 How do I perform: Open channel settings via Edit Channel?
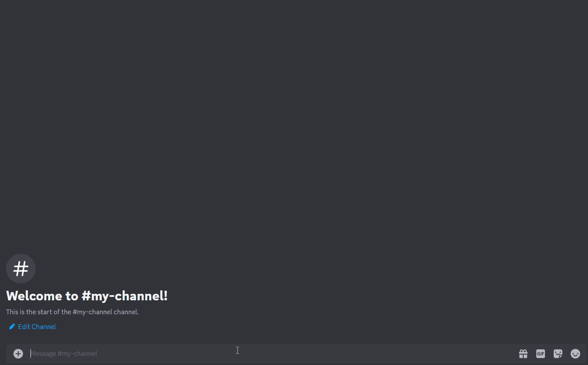click(x=33, y=326)
